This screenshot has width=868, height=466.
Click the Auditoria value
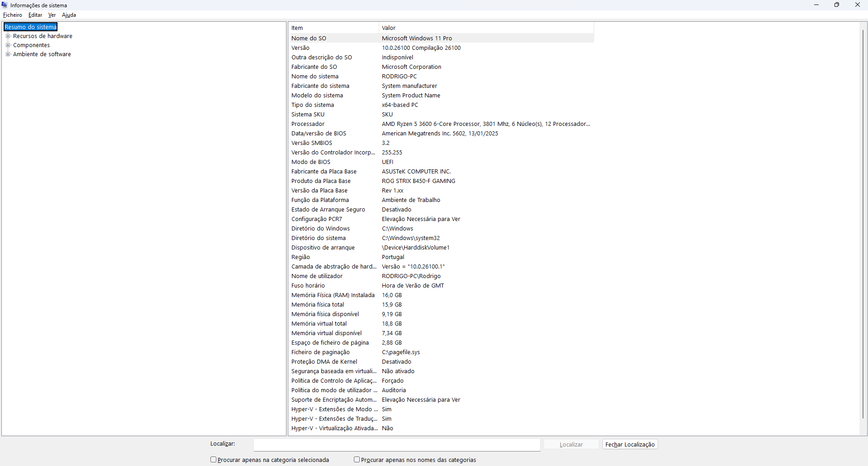[x=394, y=390]
